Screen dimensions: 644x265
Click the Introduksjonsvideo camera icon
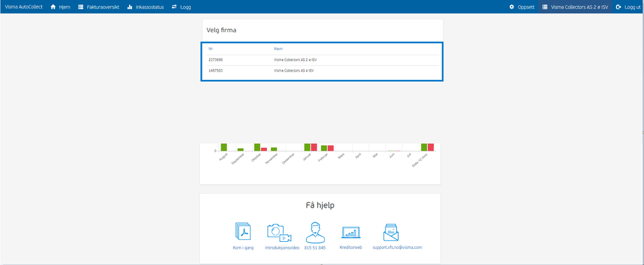tap(279, 233)
